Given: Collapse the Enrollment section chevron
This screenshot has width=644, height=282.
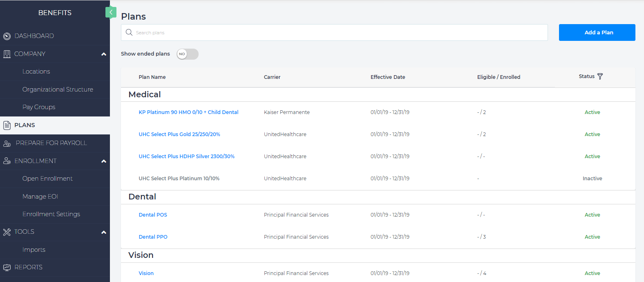Looking at the screenshot, I should pos(104,161).
